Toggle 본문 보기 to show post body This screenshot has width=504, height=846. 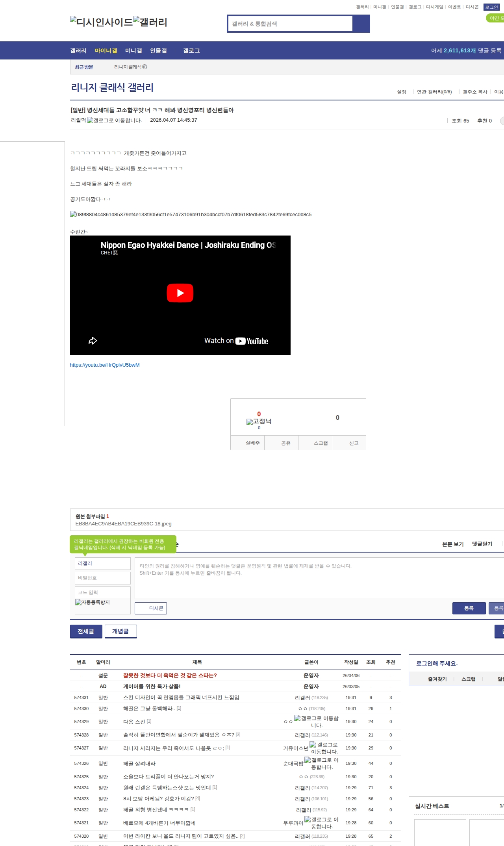pyautogui.click(x=452, y=544)
